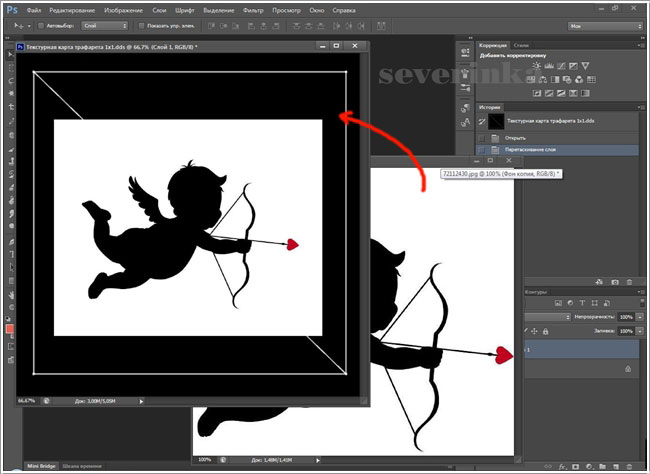The width and height of the screenshot is (650, 474).
Task: Toggle the Показать упр. элем. checkbox
Action: pyautogui.click(x=141, y=25)
